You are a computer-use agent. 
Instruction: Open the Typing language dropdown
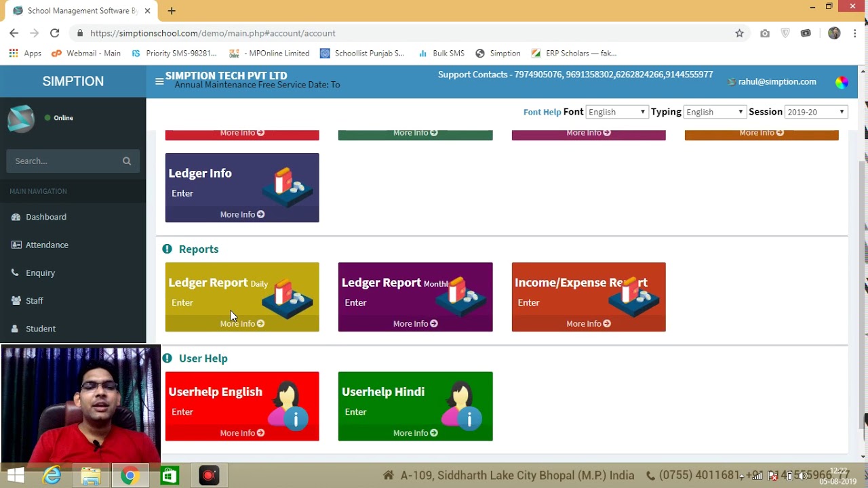pos(715,112)
